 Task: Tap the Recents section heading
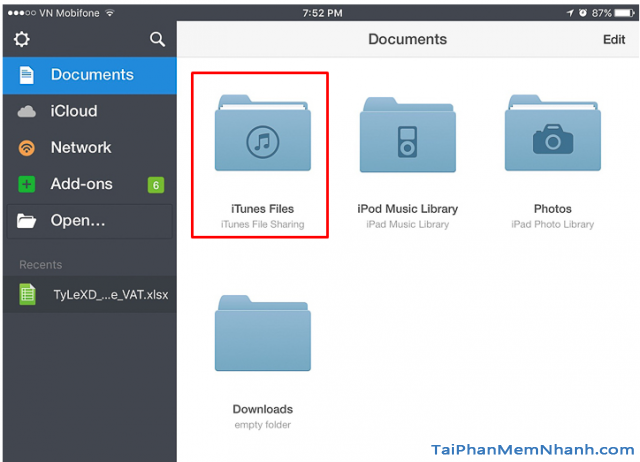(40, 265)
